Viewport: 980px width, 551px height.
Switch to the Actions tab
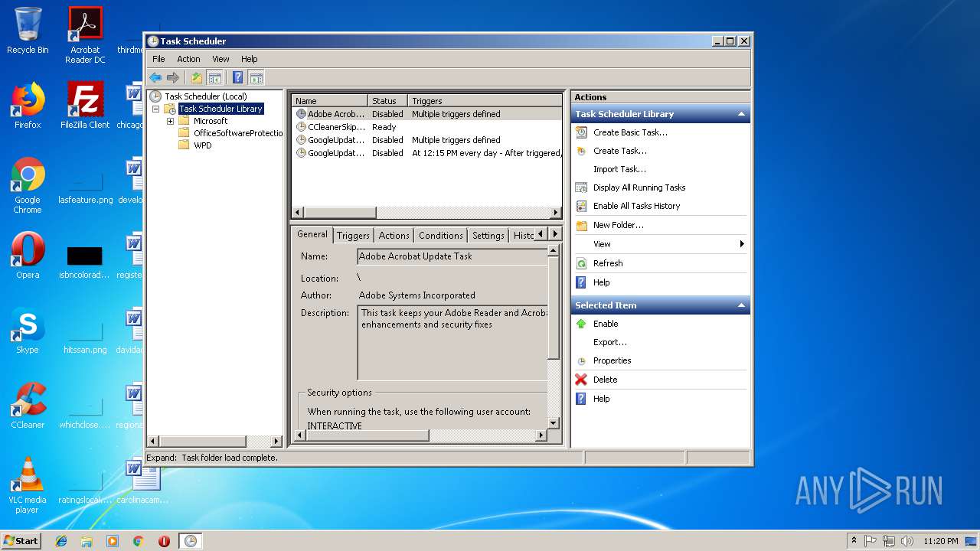[394, 236]
